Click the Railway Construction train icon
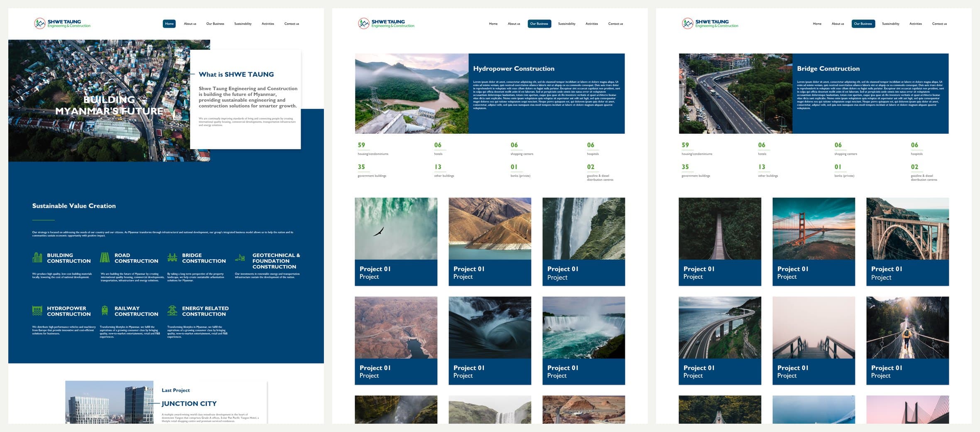 [x=105, y=310]
